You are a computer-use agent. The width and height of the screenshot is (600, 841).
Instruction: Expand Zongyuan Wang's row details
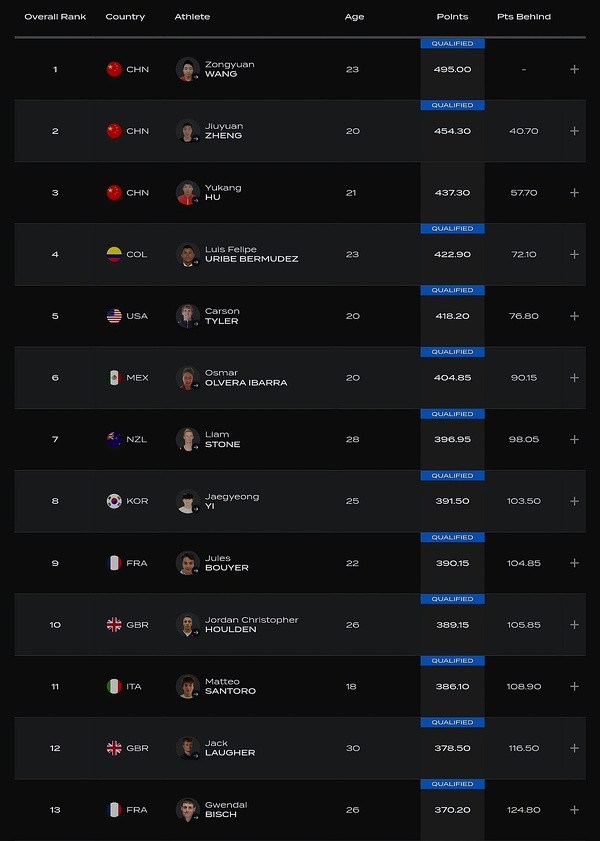click(574, 69)
